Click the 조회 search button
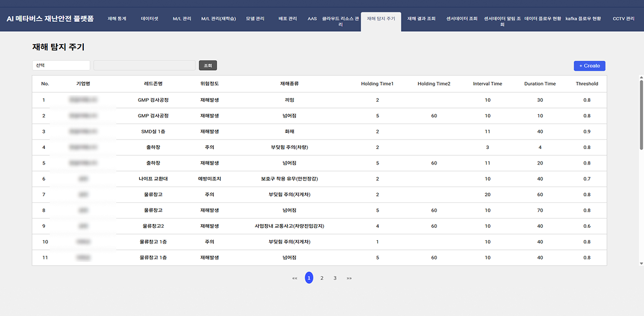644x316 pixels. point(208,65)
